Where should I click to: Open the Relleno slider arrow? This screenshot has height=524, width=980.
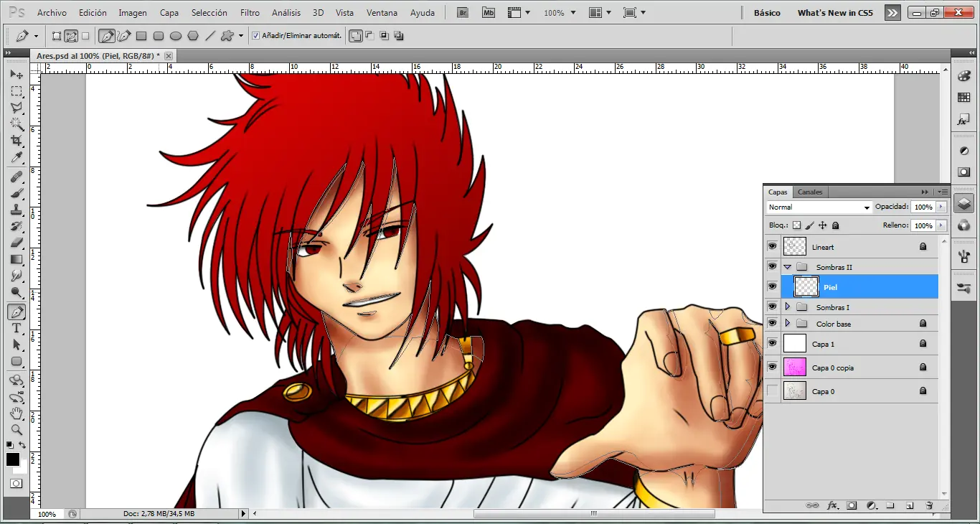click(x=941, y=225)
